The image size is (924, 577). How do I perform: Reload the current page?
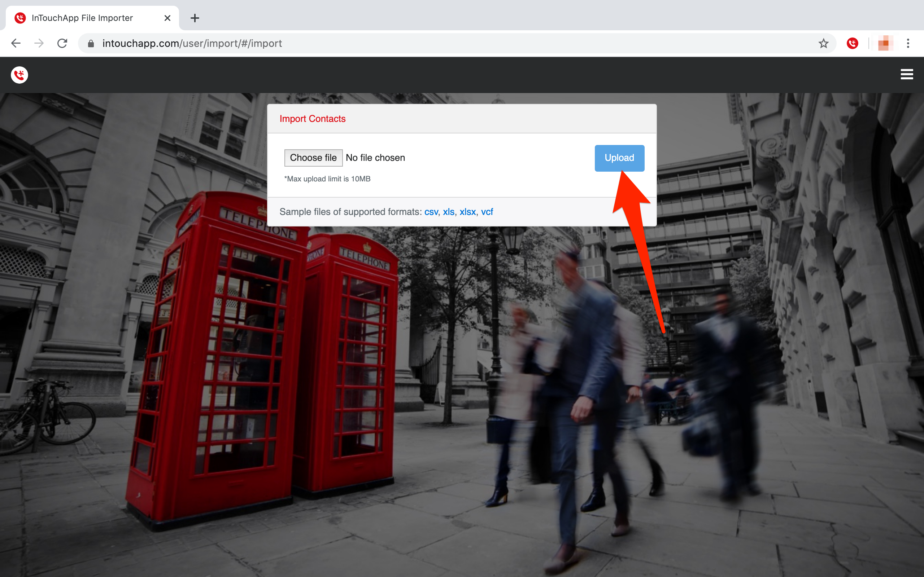[x=62, y=44]
